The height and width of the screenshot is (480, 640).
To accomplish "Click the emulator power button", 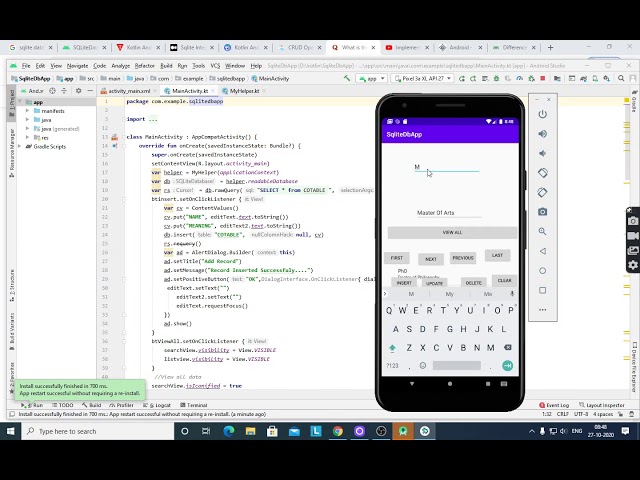I will click(542, 114).
